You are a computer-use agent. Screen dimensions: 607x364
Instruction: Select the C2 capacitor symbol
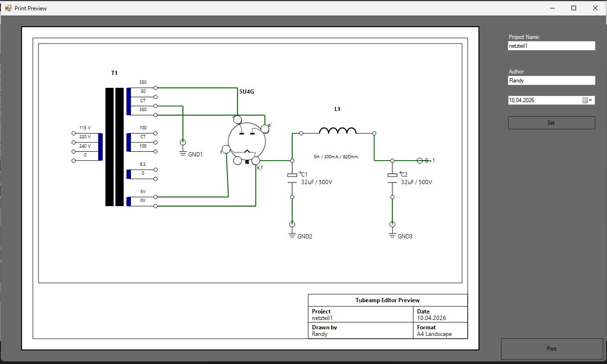point(392,175)
